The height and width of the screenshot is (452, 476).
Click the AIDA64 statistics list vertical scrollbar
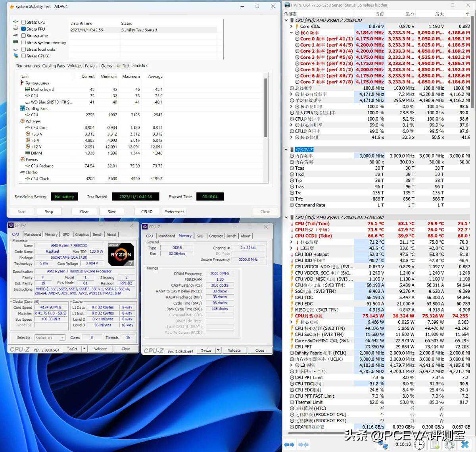[265, 107]
